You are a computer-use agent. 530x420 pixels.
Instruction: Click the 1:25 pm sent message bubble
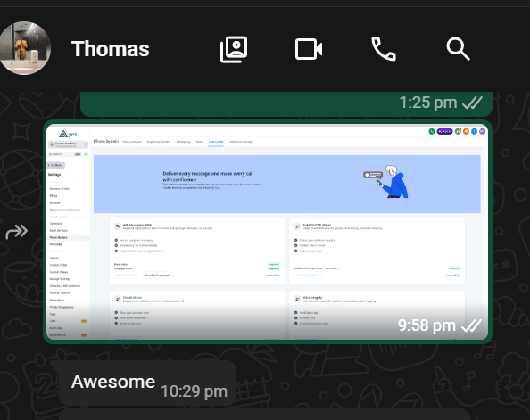[x=286, y=104]
